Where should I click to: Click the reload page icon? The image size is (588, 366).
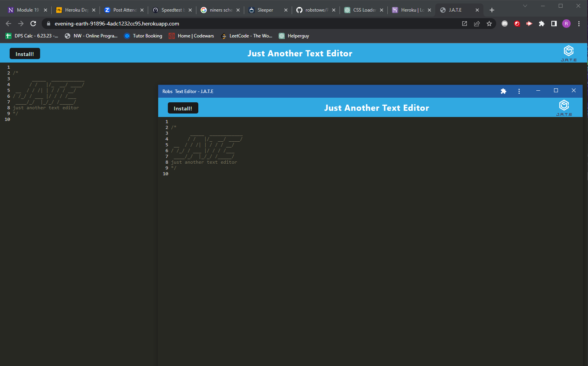(33, 24)
